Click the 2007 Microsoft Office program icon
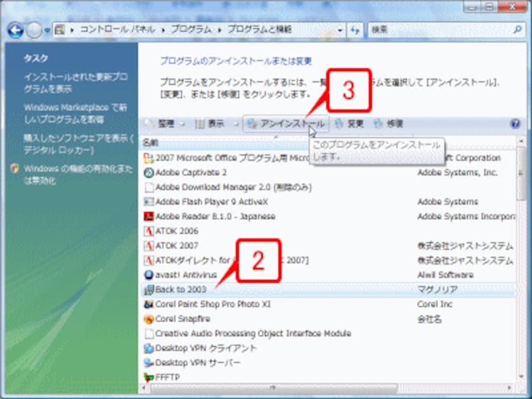532x399 pixels. pos(152,158)
